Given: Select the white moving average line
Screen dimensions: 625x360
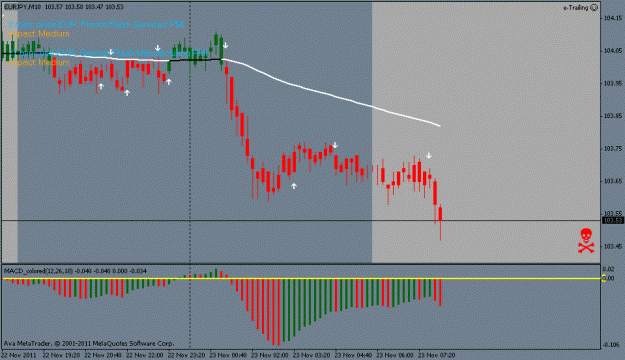Looking at the screenshot, I should click(x=331, y=94).
